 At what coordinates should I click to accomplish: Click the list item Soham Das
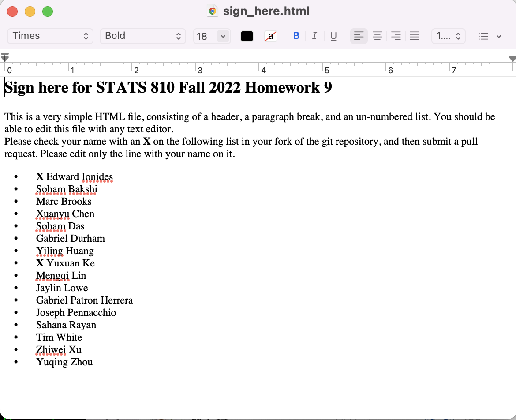click(60, 226)
